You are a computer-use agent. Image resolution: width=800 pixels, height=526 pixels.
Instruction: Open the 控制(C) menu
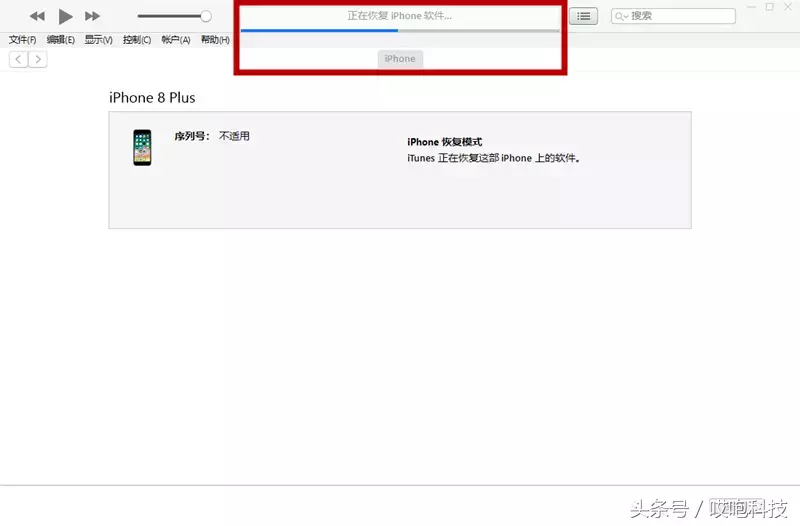[137, 40]
